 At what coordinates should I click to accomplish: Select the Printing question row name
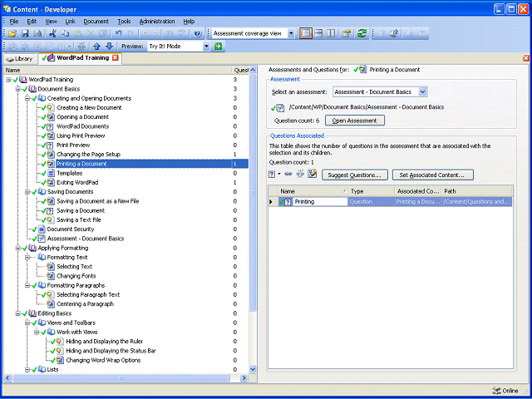(x=320, y=202)
